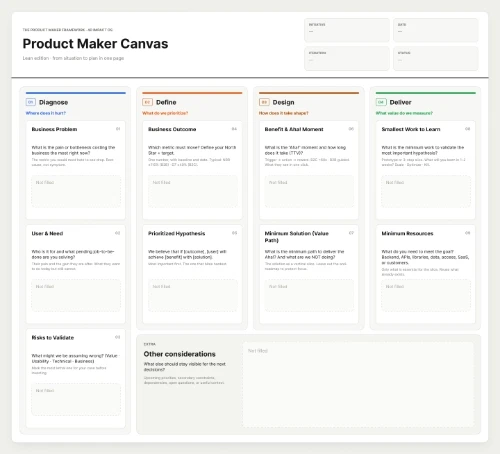Click card number 01 on Business Problem
The width and height of the screenshot is (500, 454).
[118, 129]
